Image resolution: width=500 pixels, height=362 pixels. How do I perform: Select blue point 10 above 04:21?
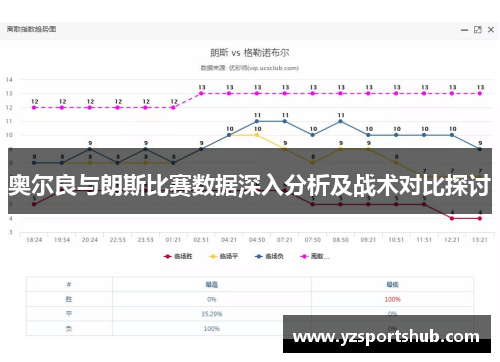[x=229, y=135]
